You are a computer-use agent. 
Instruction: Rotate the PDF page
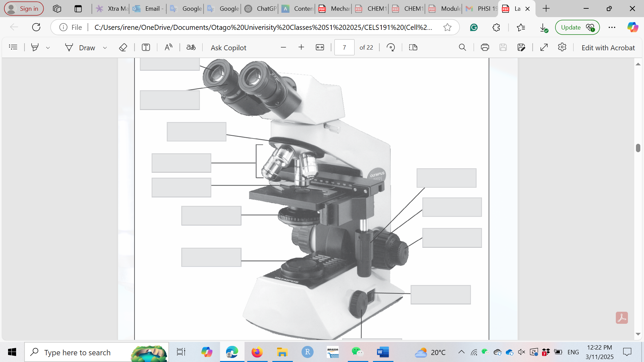[x=390, y=47]
